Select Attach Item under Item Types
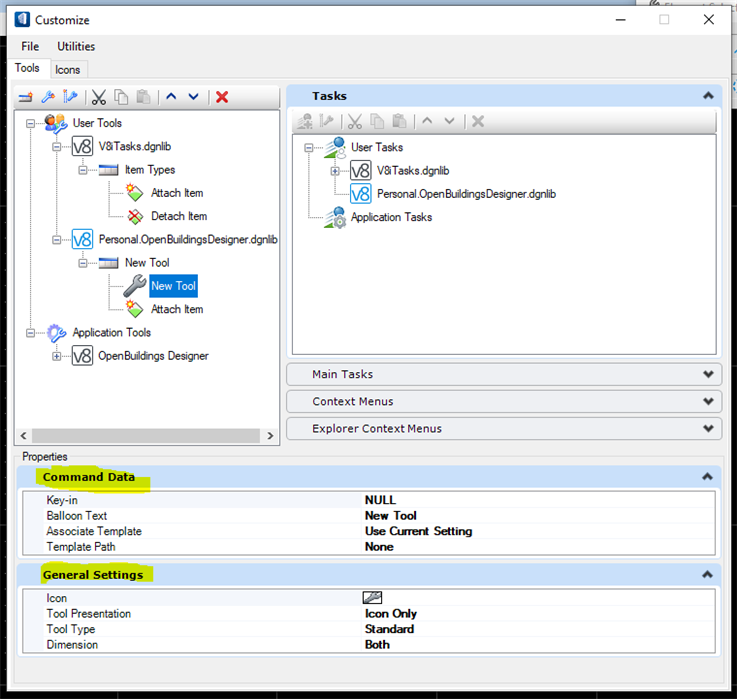The height and width of the screenshot is (699, 737). click(x=177, y=193)
